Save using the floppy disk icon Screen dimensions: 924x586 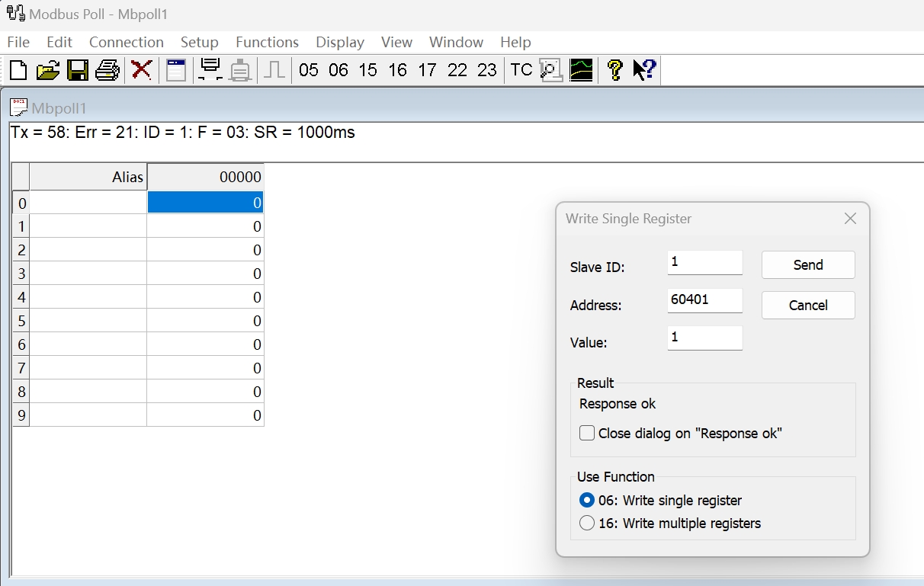pyautogui.click(x=77, y=70)
